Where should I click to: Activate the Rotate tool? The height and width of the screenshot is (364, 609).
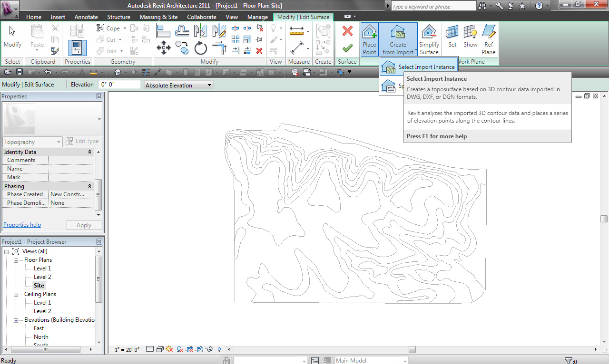pyautogui.click(x=201, y=48)
